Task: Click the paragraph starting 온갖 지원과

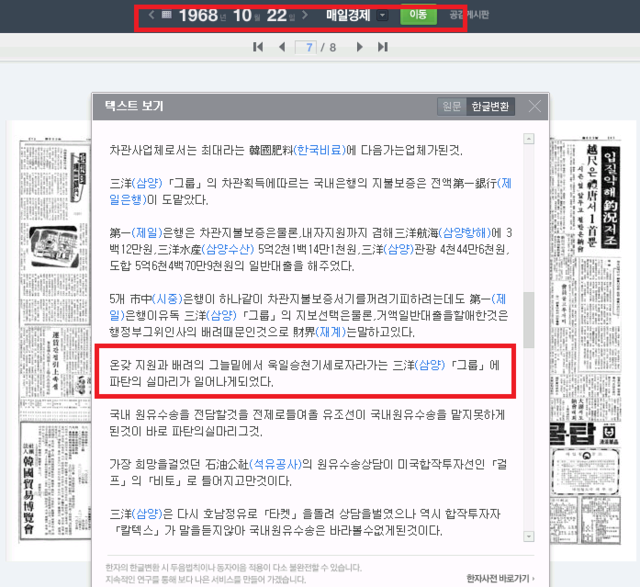Action: point(304,373)
